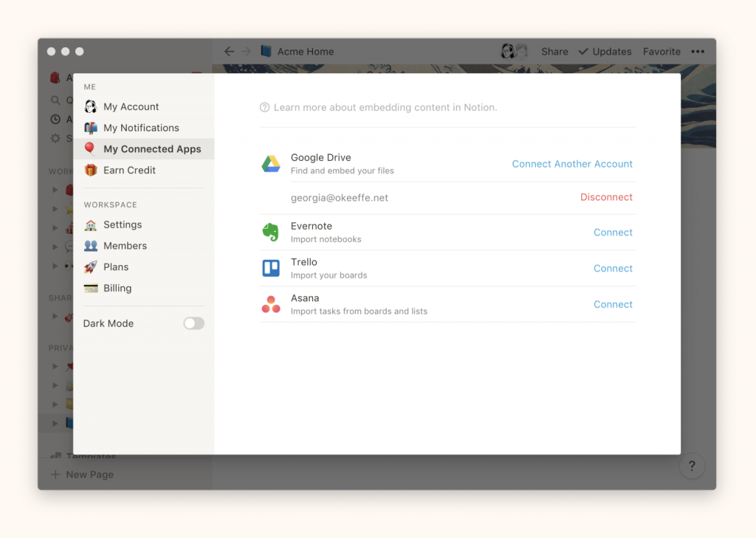Click the gift icon for Earn Credit
756x538 pixels.
(91, 170)
